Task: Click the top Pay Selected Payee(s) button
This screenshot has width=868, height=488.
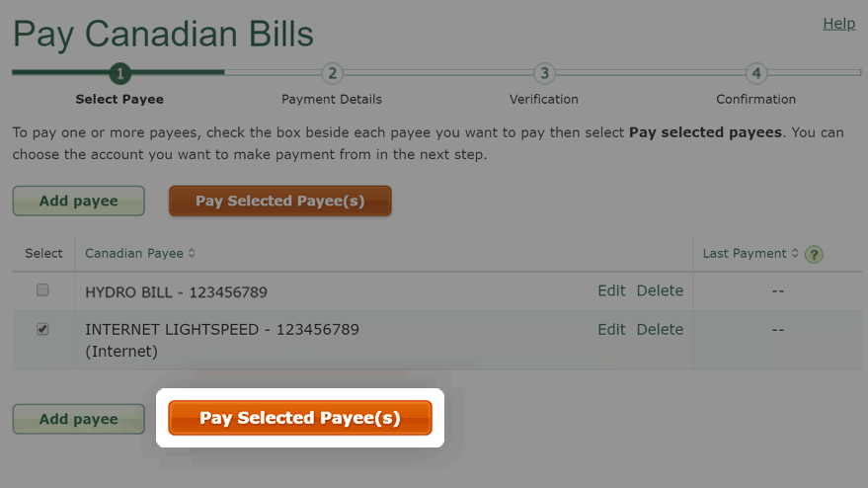Action: click(280, 201)
